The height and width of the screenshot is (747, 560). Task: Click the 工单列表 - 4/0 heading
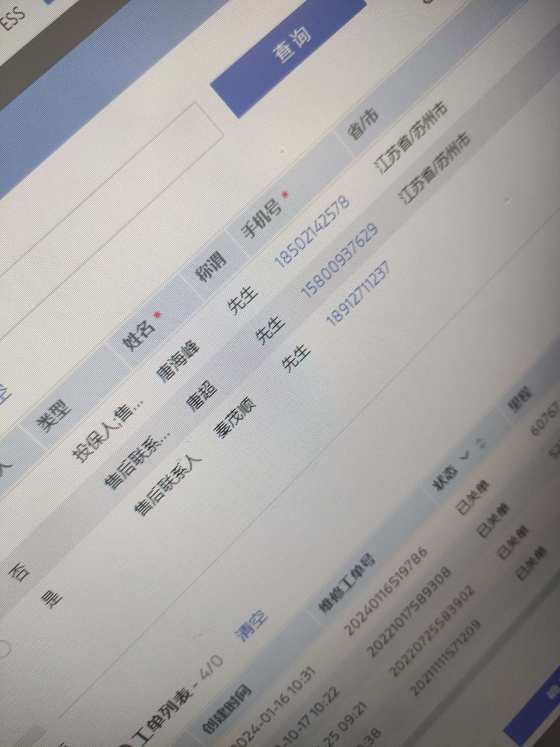(x=177, y=698)
